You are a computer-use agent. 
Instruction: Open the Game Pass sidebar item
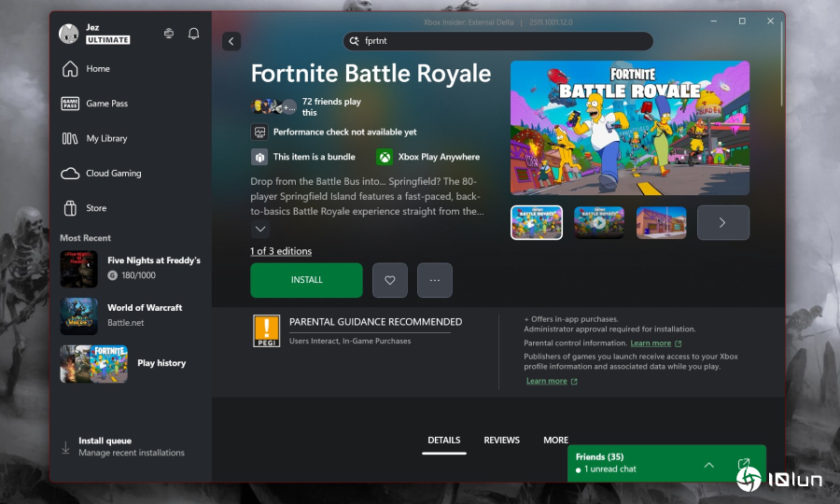click(107, 104)
